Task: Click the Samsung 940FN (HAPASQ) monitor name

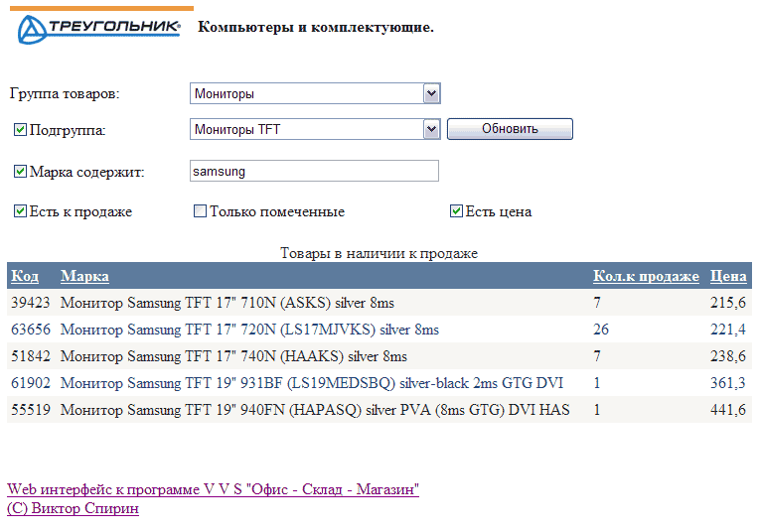Action: (x=315, y=410)
